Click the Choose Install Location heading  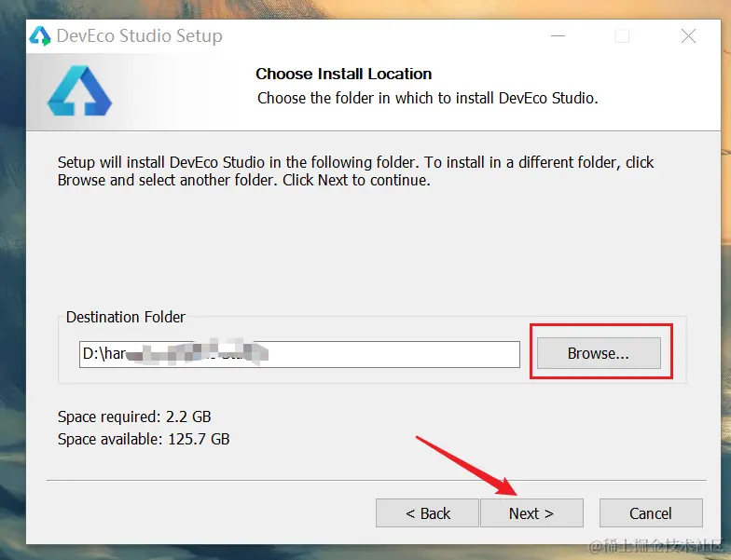(x=343, y=74)
